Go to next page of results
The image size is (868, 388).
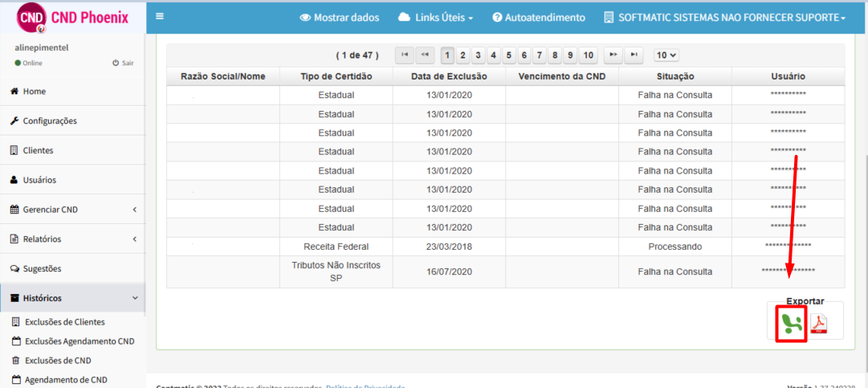(x=612, y=55)
